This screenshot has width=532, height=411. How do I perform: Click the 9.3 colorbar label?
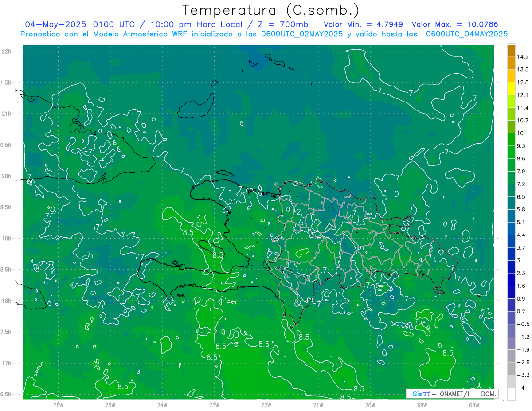[521, 146]
